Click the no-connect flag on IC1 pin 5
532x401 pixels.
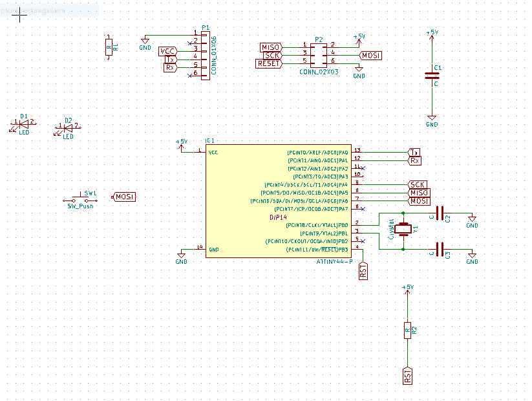(363, 241)
